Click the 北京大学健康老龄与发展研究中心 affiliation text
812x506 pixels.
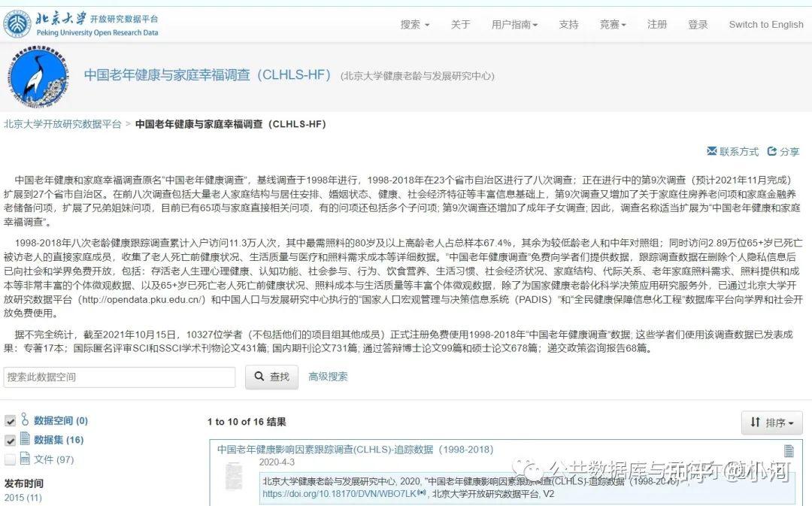click(417, 76)
